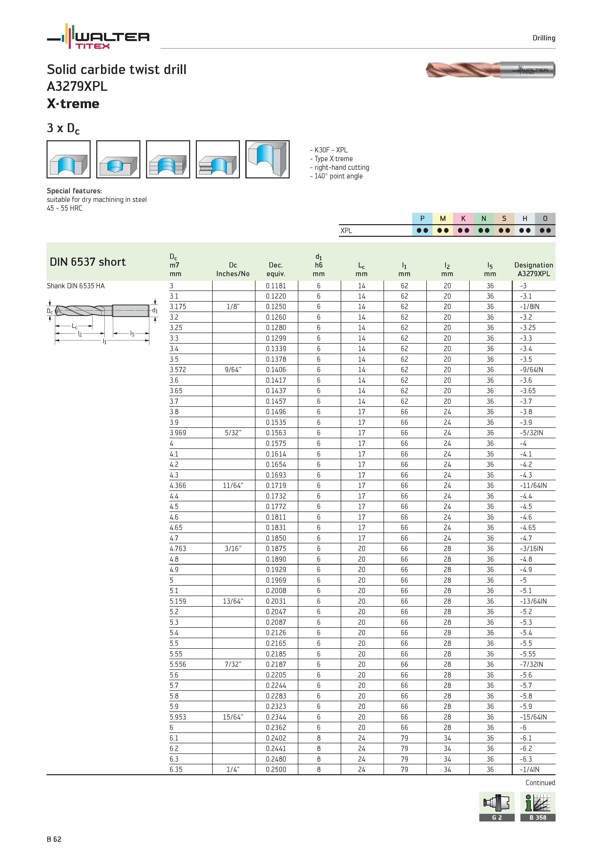Viewport: 614px width, 868px height.
Task: Click the "0.1496" decimal equivalent cell
Action: (276, 412)
